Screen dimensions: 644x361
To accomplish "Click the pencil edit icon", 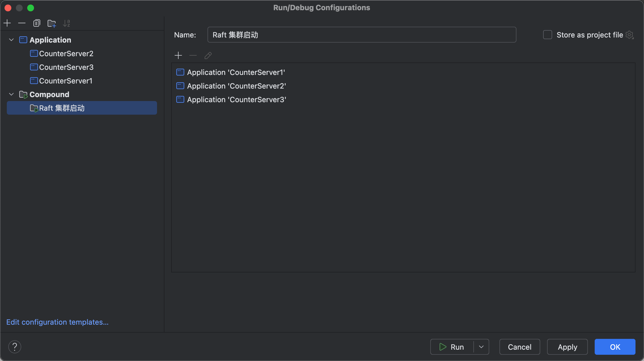I will [208, 55].
